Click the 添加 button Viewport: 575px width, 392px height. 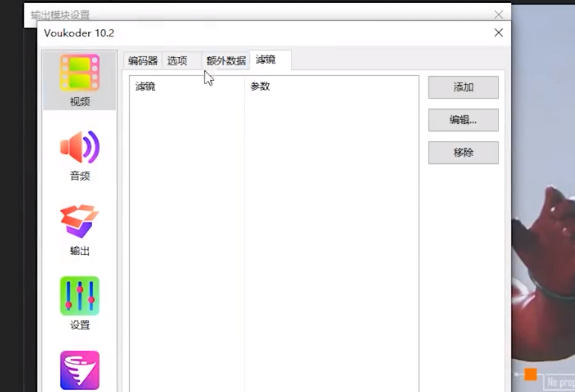point(463,87)
